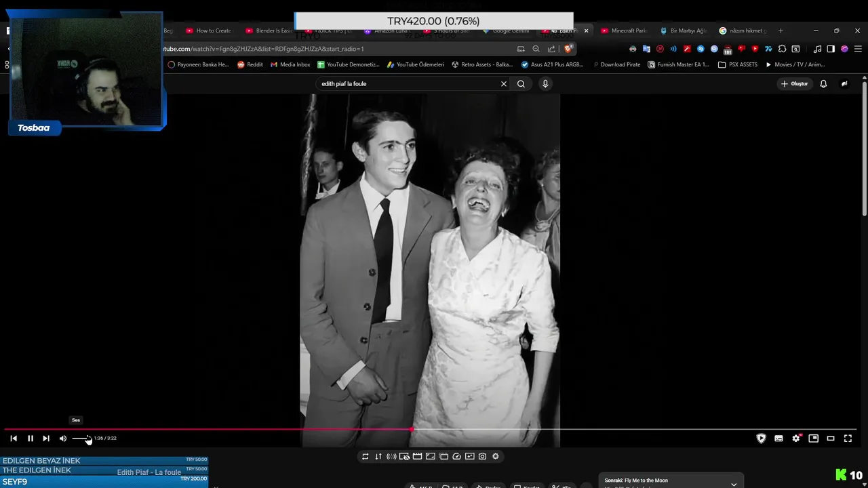Expand the Sonraki Fly Me to the Moon panel

(734, 484)
